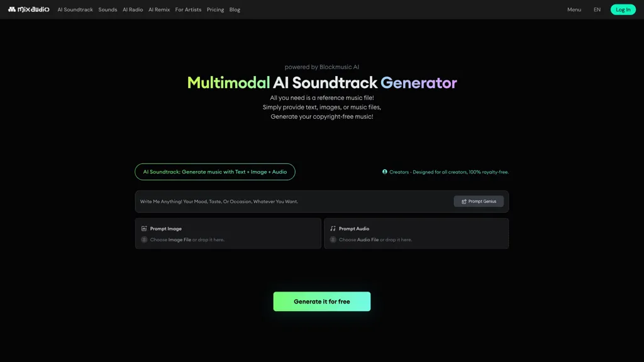Select the upload icon beside Choose Audio File
Viewport: 644px width, 362px height.
coord(333,239)
